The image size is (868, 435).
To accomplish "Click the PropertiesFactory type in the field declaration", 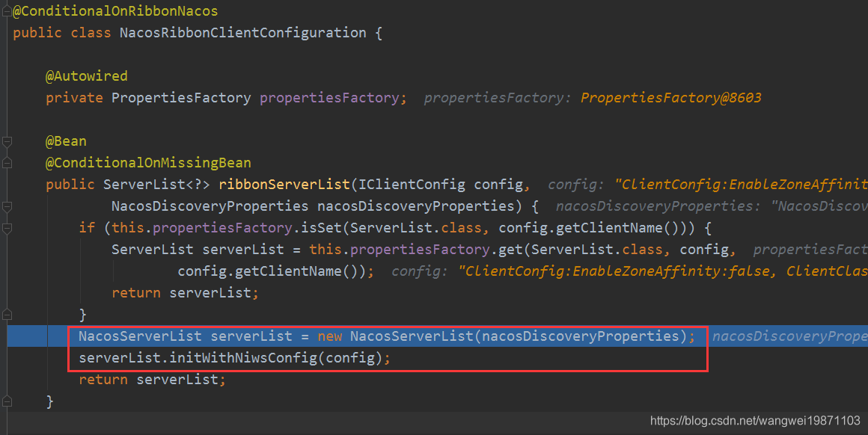I will click(181, 98).
